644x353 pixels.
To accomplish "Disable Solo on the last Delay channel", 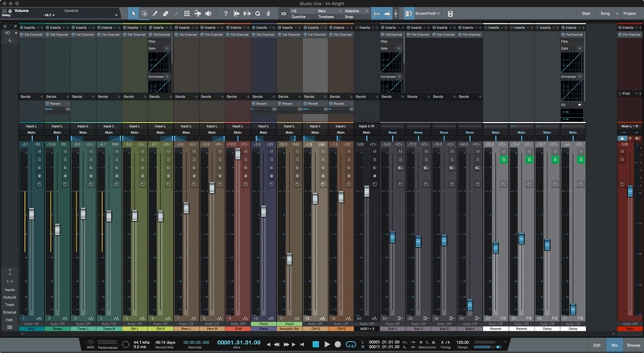I will tap(580, 159).
